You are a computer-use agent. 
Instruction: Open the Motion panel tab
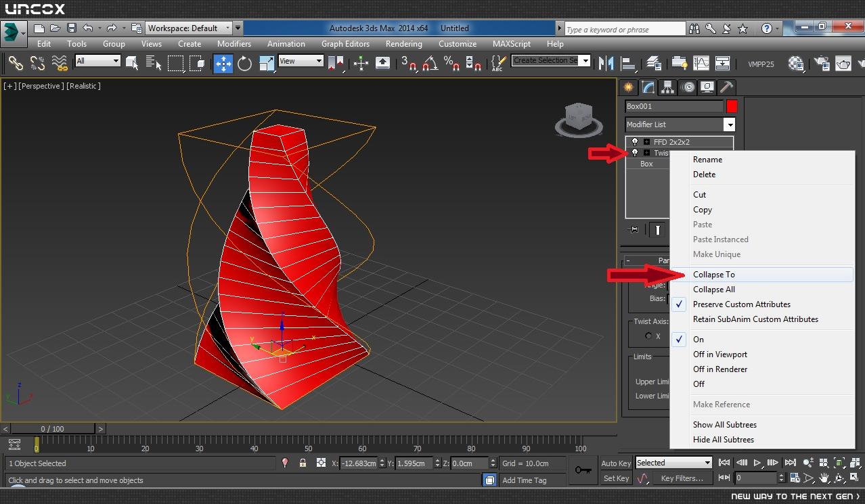tap(688, 87)
